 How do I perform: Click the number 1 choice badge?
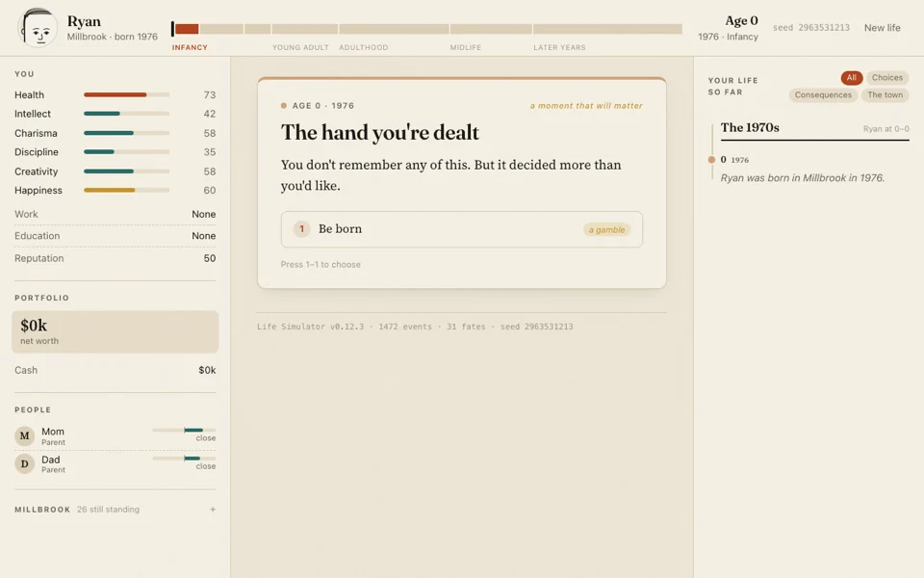click(301, 229)
